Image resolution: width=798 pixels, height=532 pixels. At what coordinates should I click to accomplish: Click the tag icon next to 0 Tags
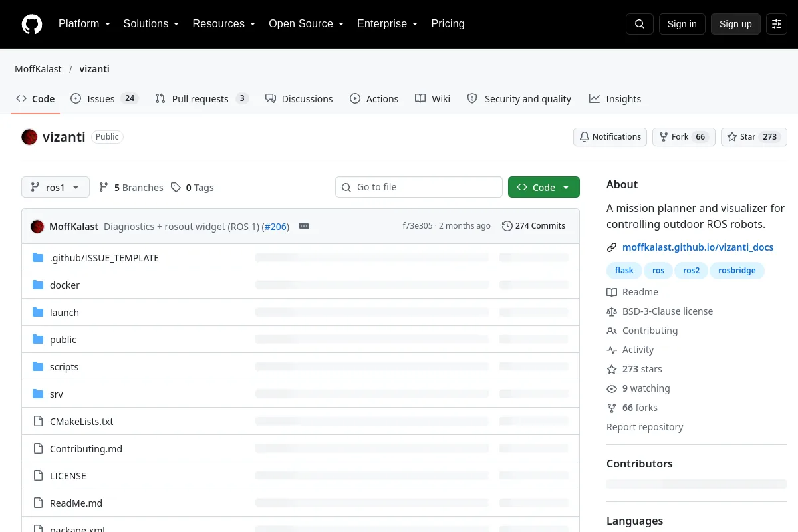click(x=176, y=188)
